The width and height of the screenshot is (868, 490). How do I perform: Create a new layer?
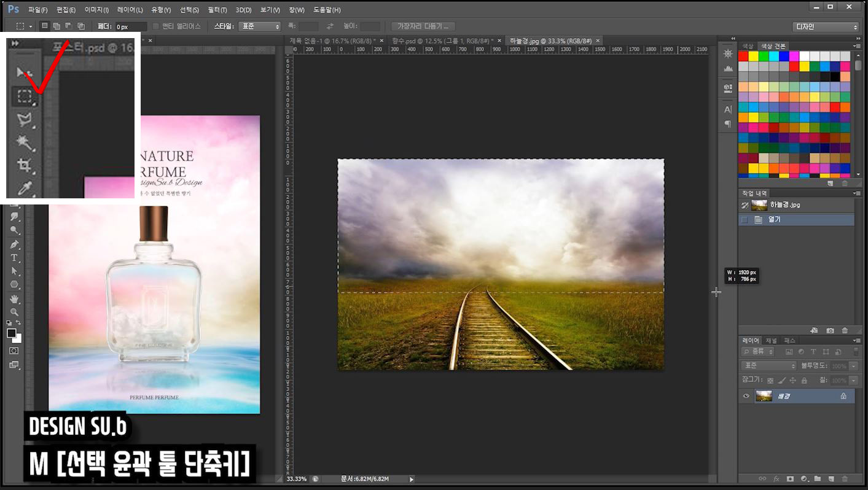point(831,478)
